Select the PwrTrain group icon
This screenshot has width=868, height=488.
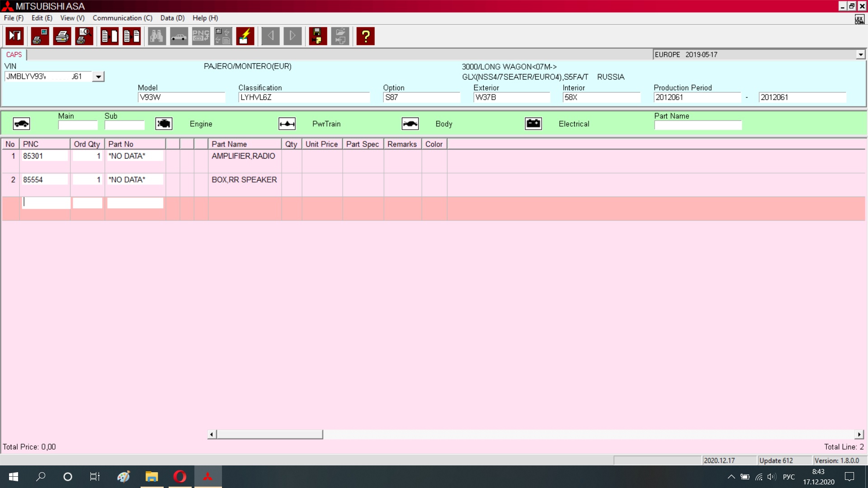[x=287, y=124]
